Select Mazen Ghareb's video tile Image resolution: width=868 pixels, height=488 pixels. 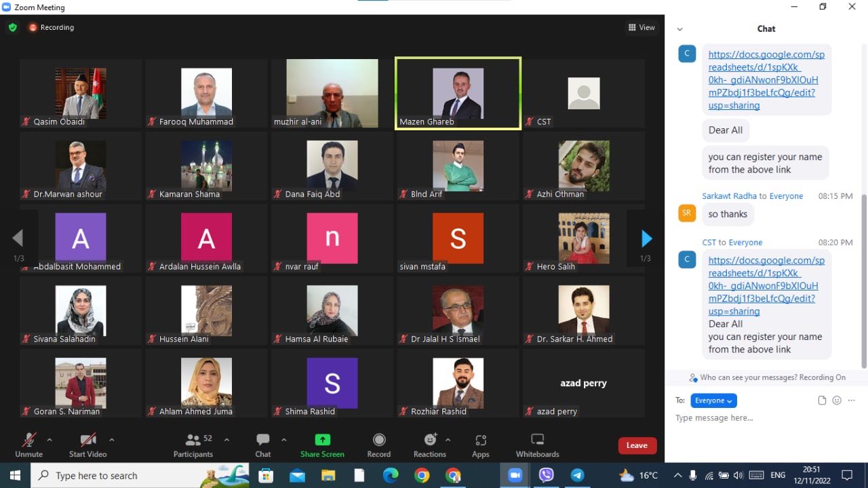click(x=458, y=93)
